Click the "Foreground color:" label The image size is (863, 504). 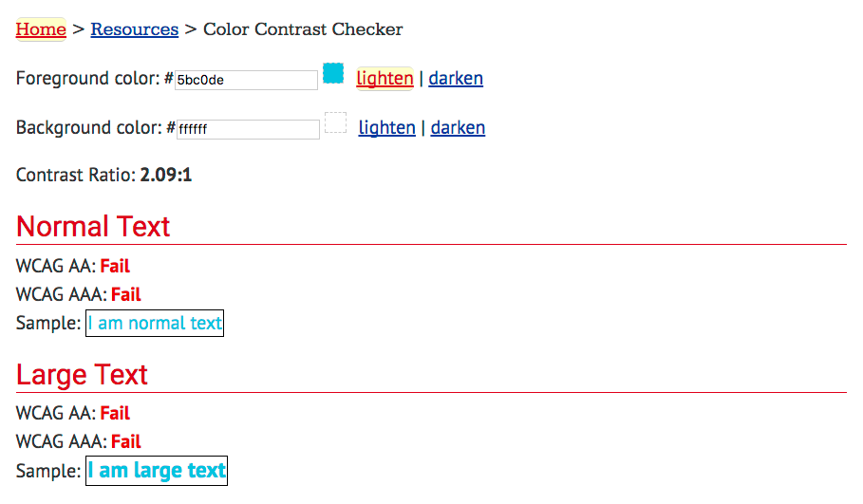click(x=87, y=78)
